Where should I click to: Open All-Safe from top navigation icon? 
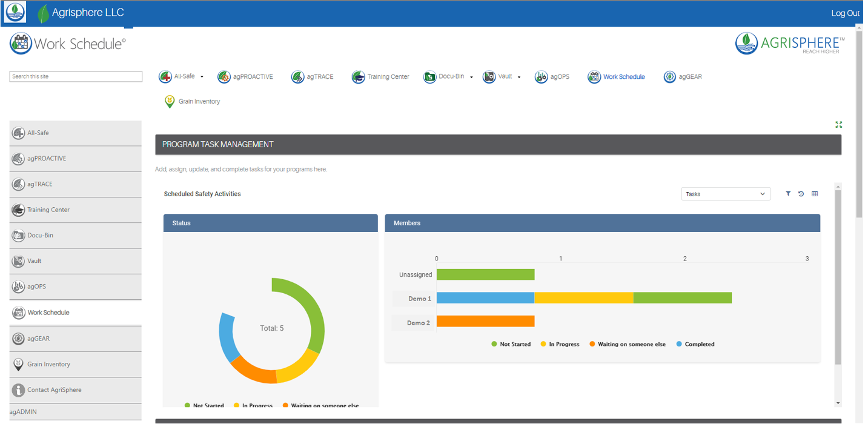tap(165, 77)
